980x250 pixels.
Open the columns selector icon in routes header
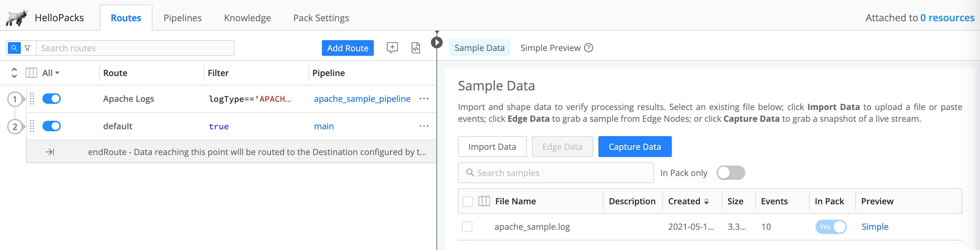coord(31,73)
